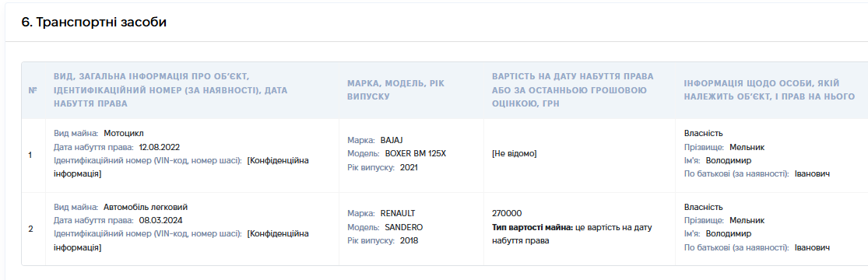This screenshot has width=868, height=280.
Task: Click the '№' column header
Action: pyautogui.click(x=33, y=90)
